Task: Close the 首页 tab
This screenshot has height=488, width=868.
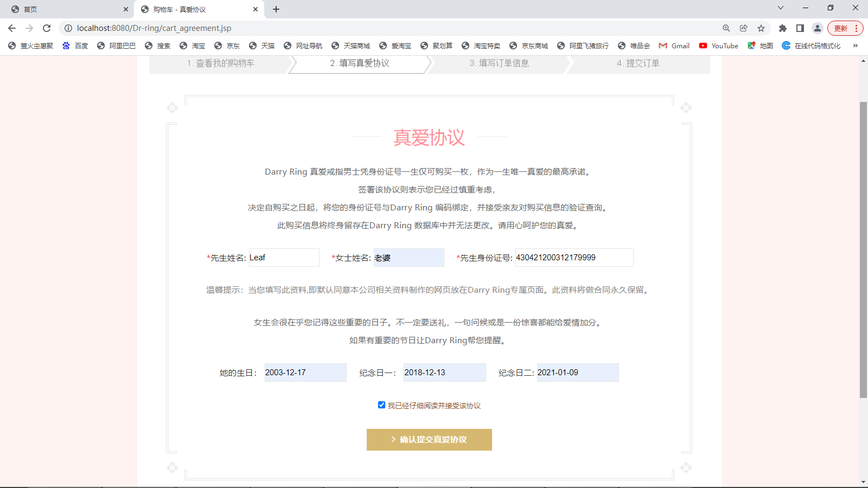Action: 126,9
